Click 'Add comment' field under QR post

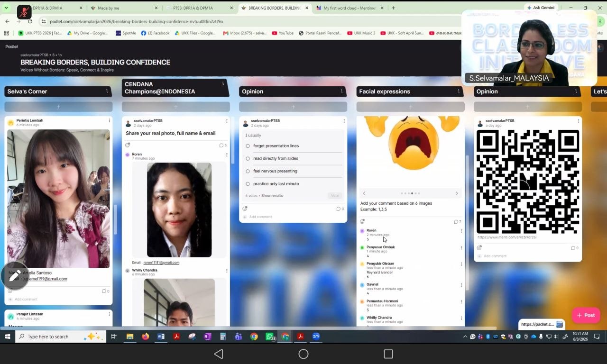pyautogui.click(x=495, y=256)
